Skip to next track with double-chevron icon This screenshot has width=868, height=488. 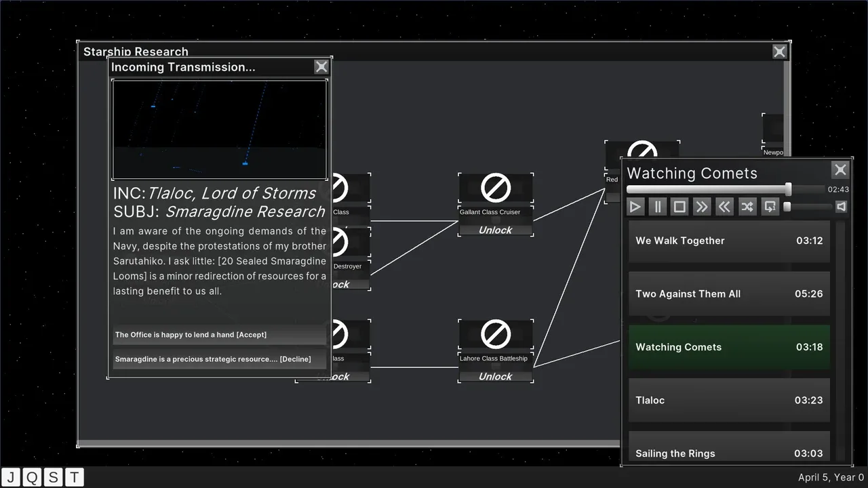click(x=702, y=207)
